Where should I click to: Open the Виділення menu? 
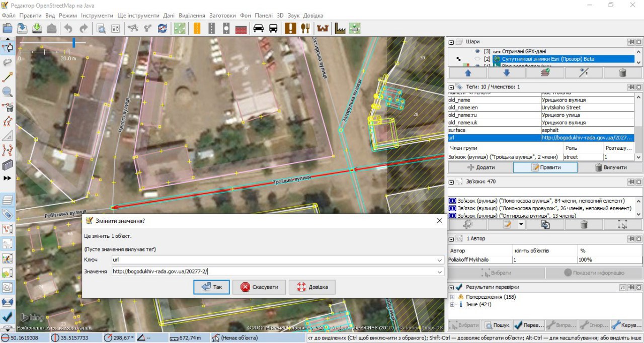(192, 16)
